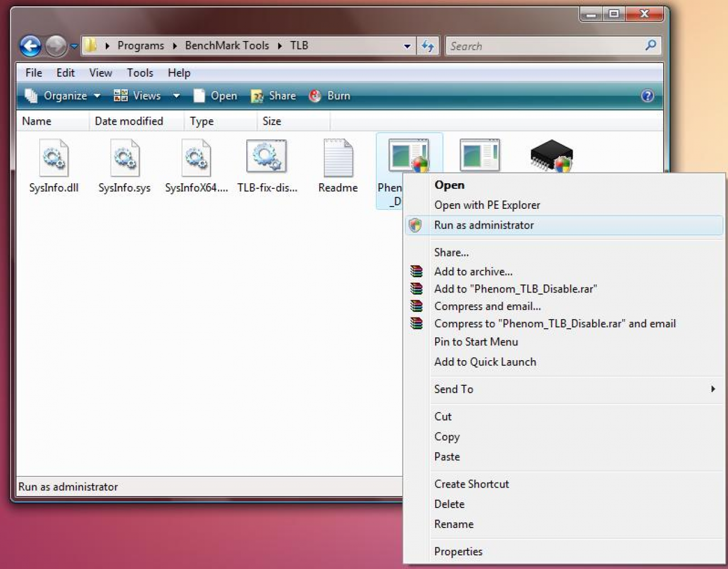Image resolution: width=728 pixels, height=569 pixels.
Task: Select the SysInfo.sys file icon
Action: (x=125, y=158)
